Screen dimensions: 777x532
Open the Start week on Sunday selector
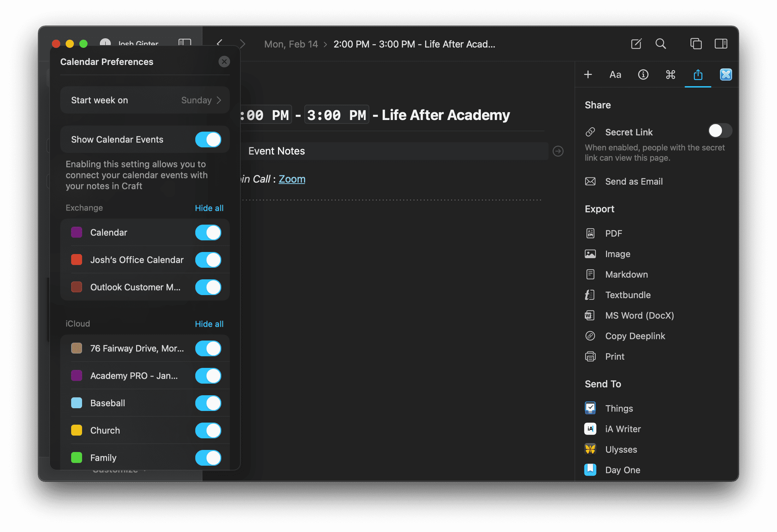(145, 100)
